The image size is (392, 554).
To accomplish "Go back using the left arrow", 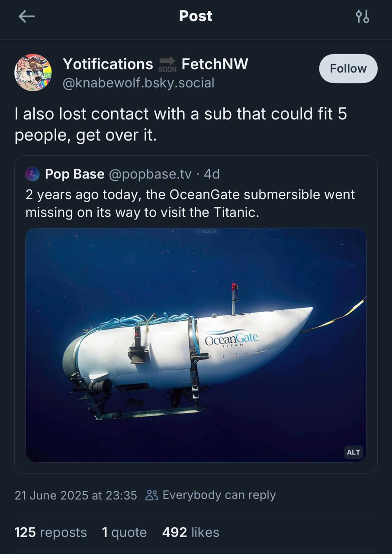I will [x=26, y=17].
